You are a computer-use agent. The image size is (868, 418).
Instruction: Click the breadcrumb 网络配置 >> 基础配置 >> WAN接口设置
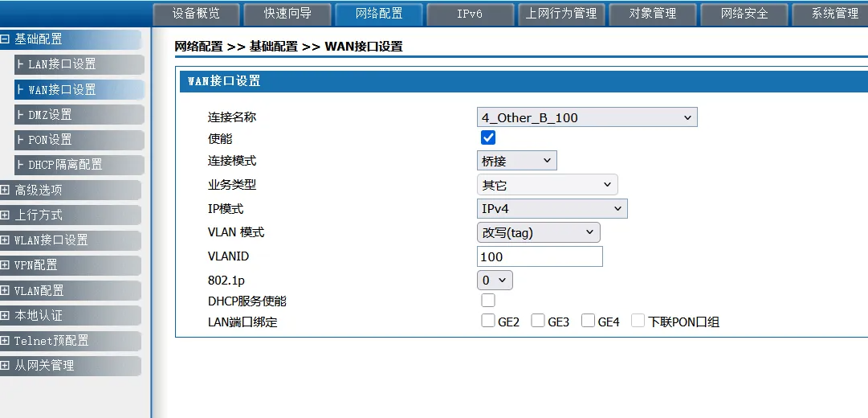tap(288, 47)
